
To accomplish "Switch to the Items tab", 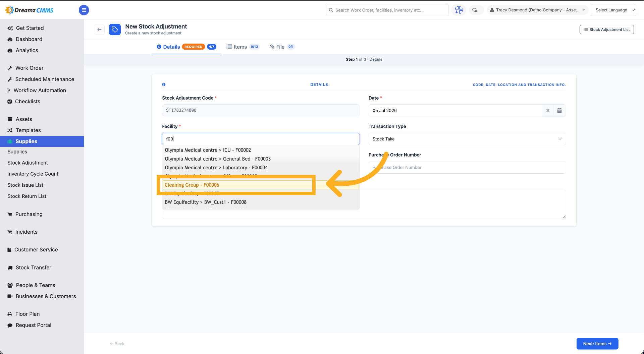I will pos(243,47).
